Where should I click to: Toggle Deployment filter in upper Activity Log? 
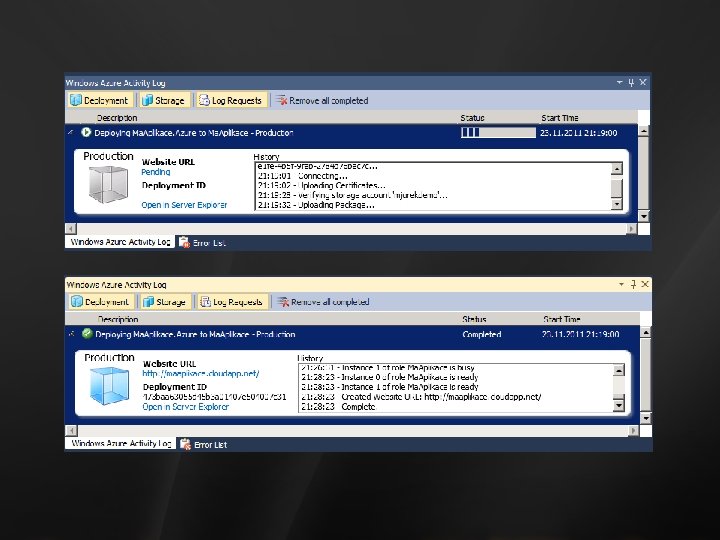point(101,100)
